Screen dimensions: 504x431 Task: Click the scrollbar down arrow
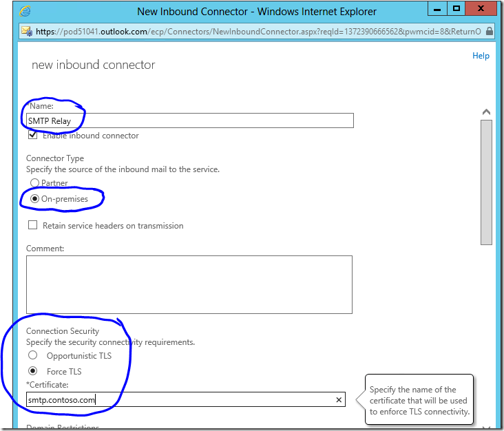pos(486,427)
